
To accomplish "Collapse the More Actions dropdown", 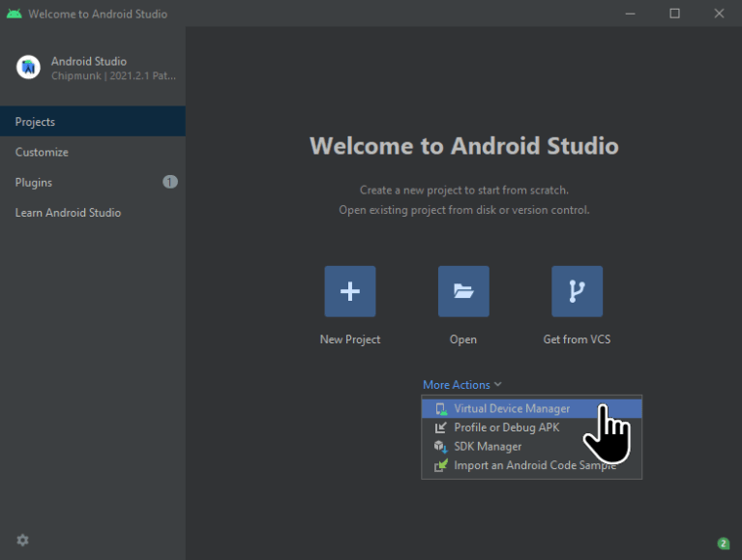I will 461,385.
